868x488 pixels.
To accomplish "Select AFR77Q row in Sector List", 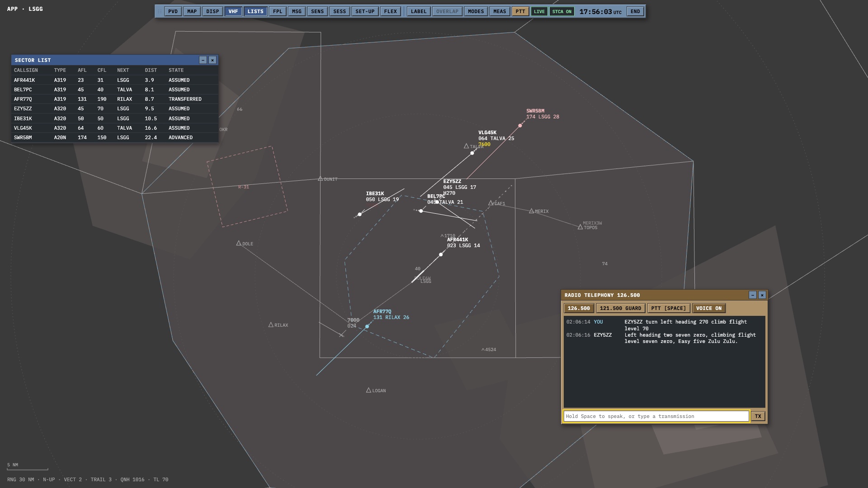I will [115, 99].
